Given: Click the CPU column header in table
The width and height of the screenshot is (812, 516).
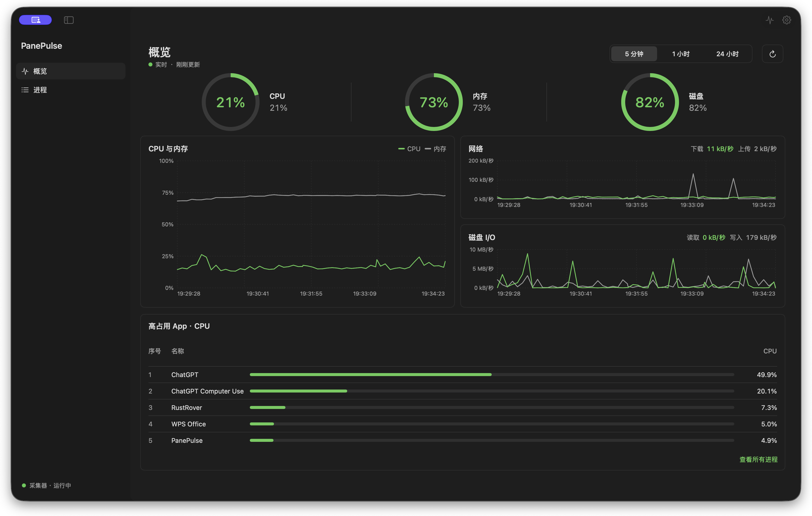Looking at the screenshot, I should point(770,351).
